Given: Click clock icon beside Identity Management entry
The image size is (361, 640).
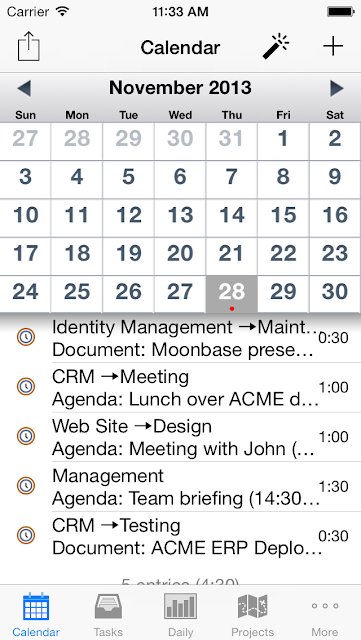Looking at the screenshot, I should pos(26,337).
